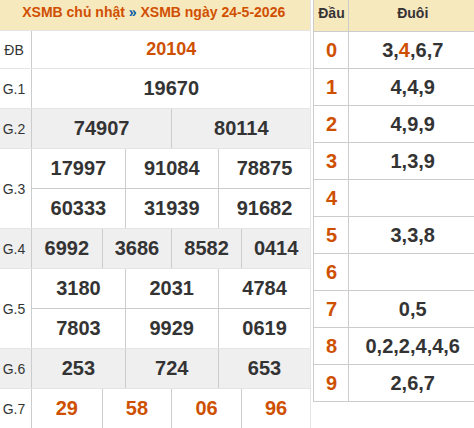This screenshot has height=428, width=474.
Task: Click G.7 number 96
Action: coord(276,408)
